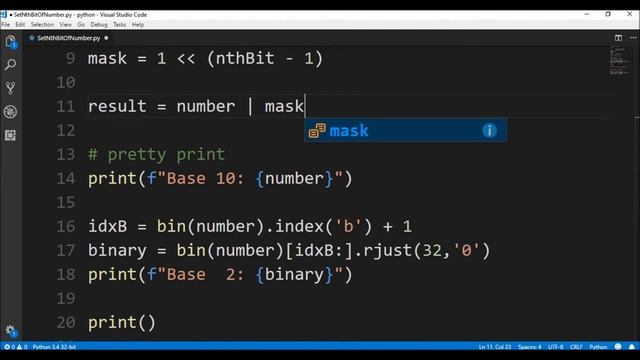Select Python 3.4 32-bit interpreter
640x360 pixels.
[54, 347]
